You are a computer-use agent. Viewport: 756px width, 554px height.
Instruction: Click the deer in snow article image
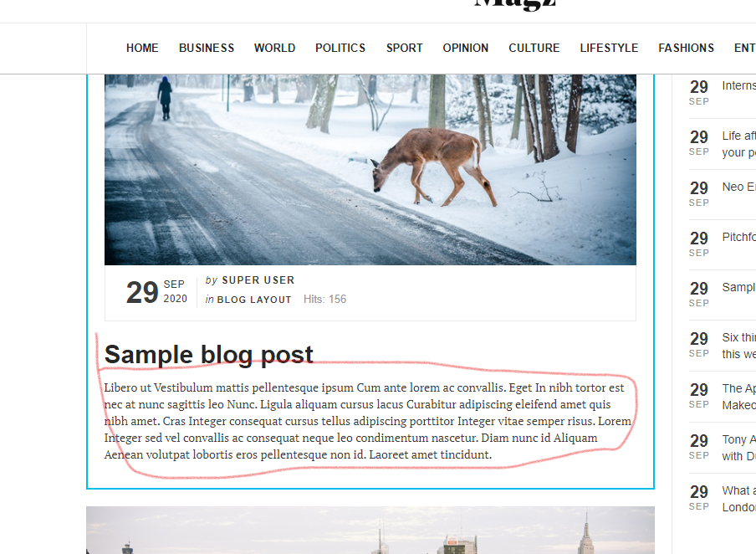pos(370,169)
